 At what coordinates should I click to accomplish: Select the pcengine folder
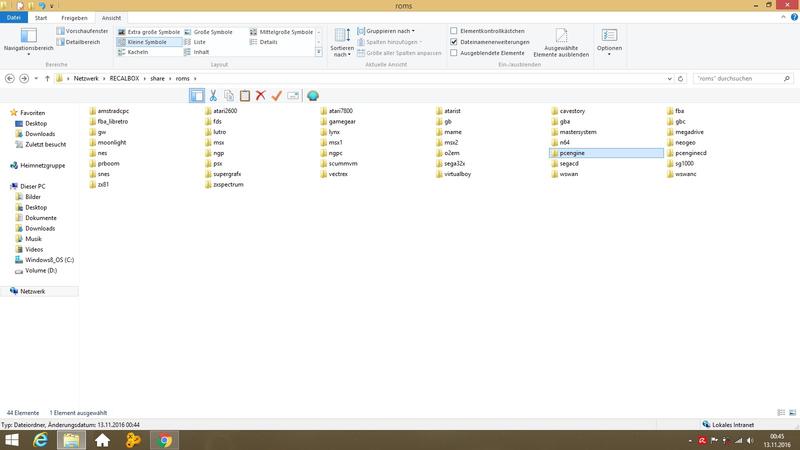[x=607, y=153]
